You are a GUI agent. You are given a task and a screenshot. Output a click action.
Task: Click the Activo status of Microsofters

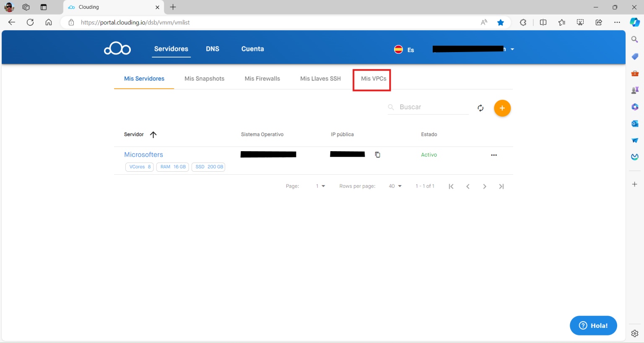[x=429, y=155]
